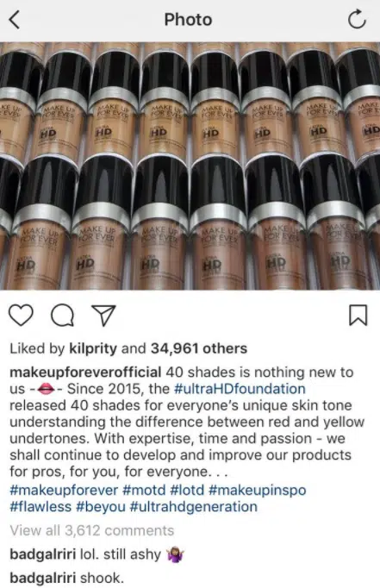Save post using the bookmark icon
The height and width of the screenshot is (588, 380).
358,315
